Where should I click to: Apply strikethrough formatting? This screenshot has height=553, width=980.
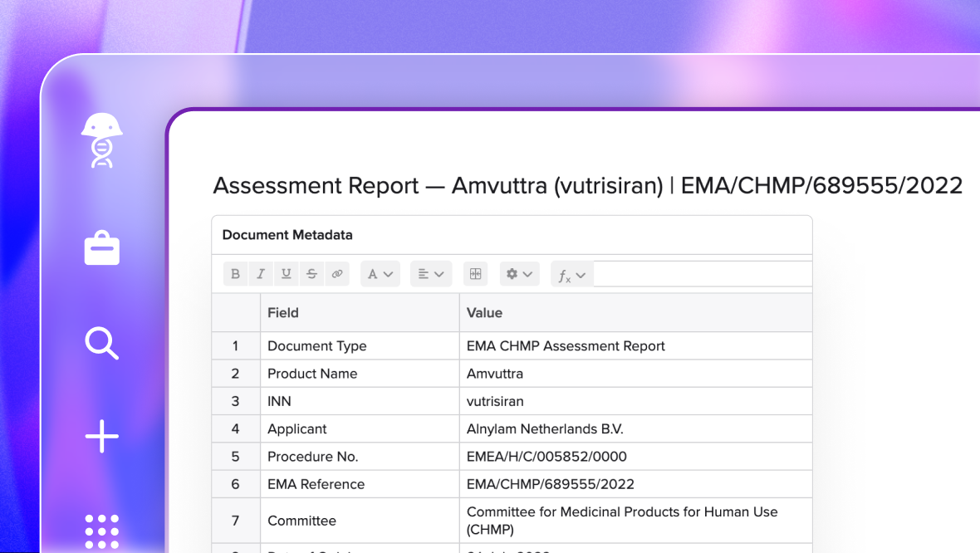tap(311, 273)
